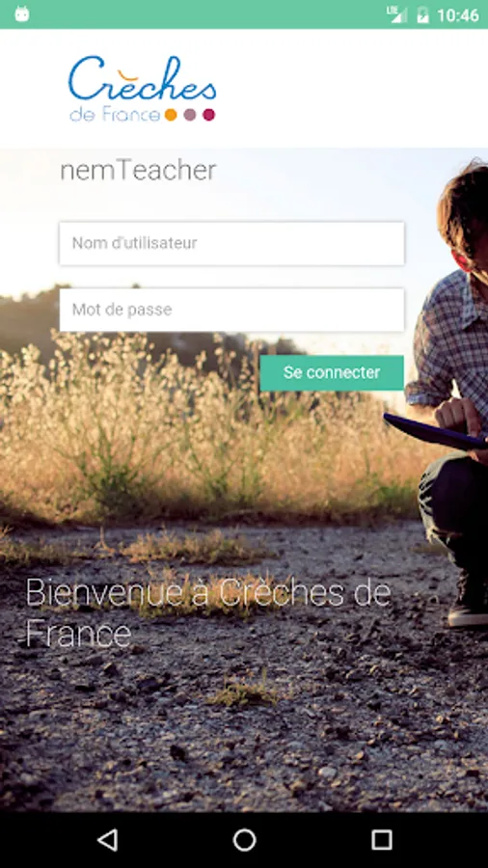This screenshot has height=868, width=488.
Task: Tap the Crèches de France logo
Action: [142, 89]
